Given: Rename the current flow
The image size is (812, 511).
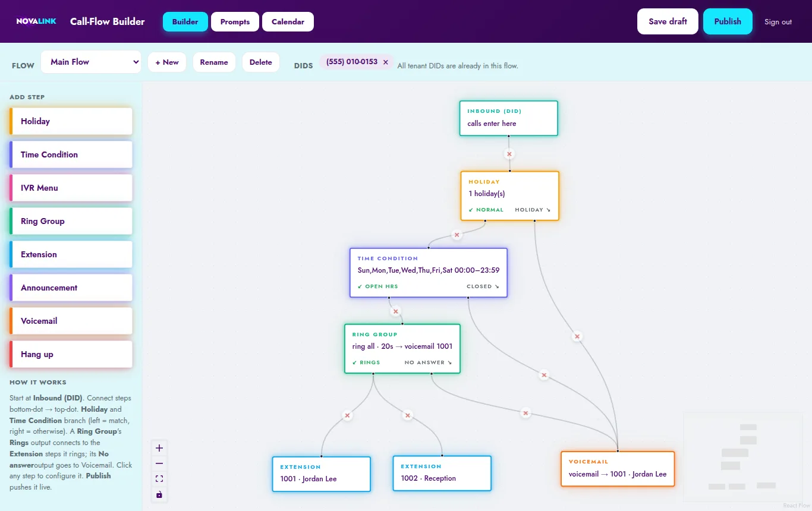Looking at the screenshot, I should coord(214,62).
